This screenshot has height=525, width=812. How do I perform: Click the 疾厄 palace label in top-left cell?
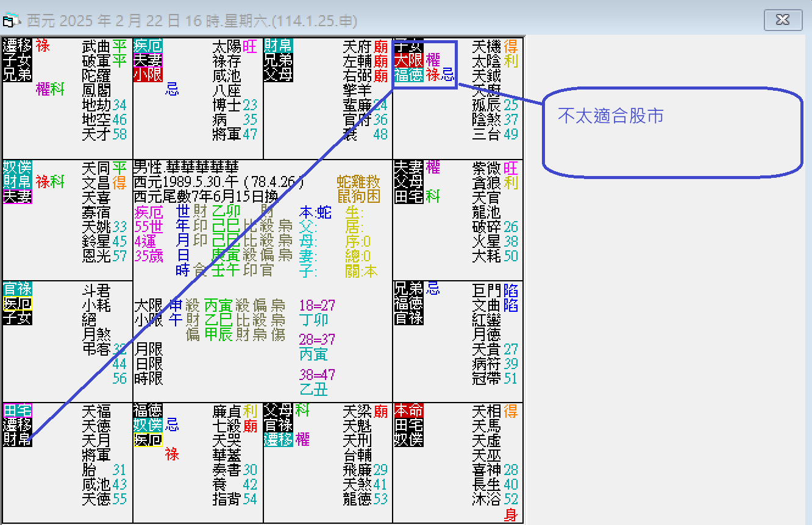pyautogui.click(x=149, y=45)
